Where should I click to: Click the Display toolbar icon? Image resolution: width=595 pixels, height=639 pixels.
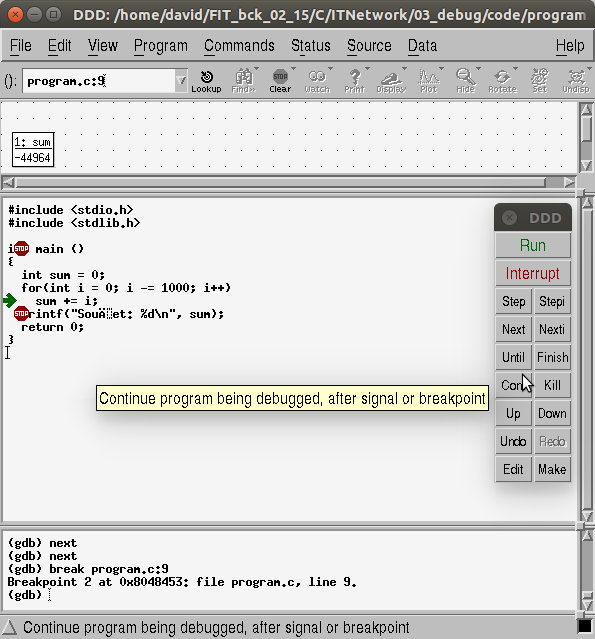(391, 81)
